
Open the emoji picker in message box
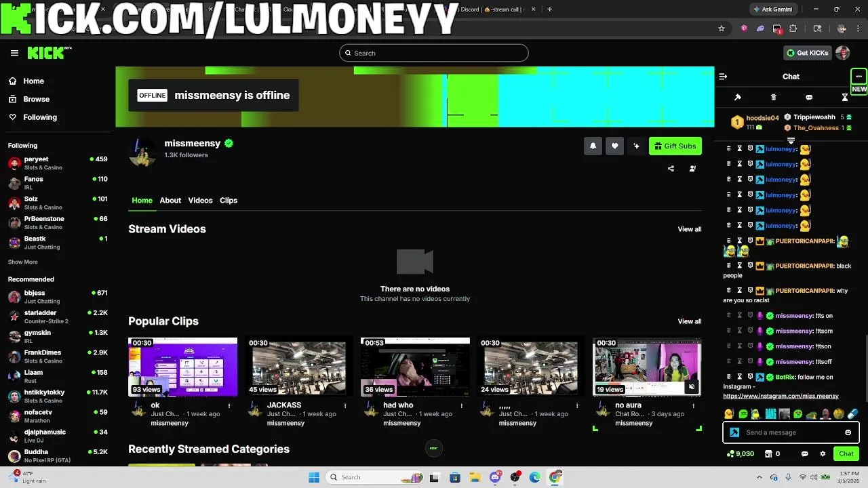point(848,432)
